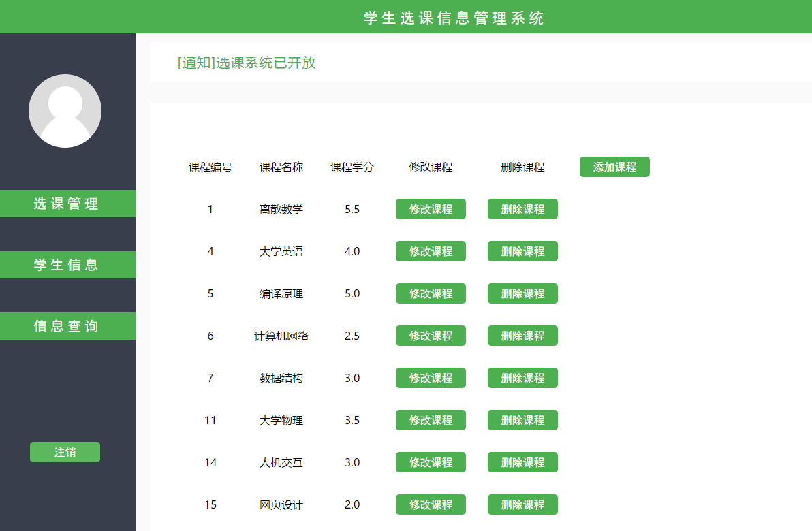Image resolution: width=812 pixels, height=531 pixels.
Task: Click 修改课程 for 离散数学
Action: coord(431,209)
